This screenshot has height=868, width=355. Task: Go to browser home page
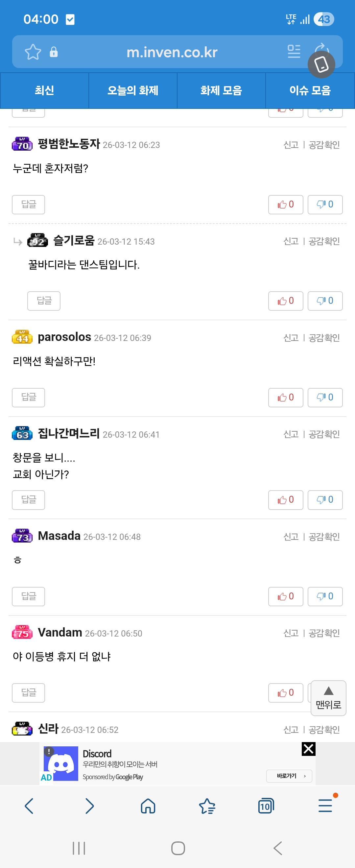pyautogui.click(x=148, y=806)
